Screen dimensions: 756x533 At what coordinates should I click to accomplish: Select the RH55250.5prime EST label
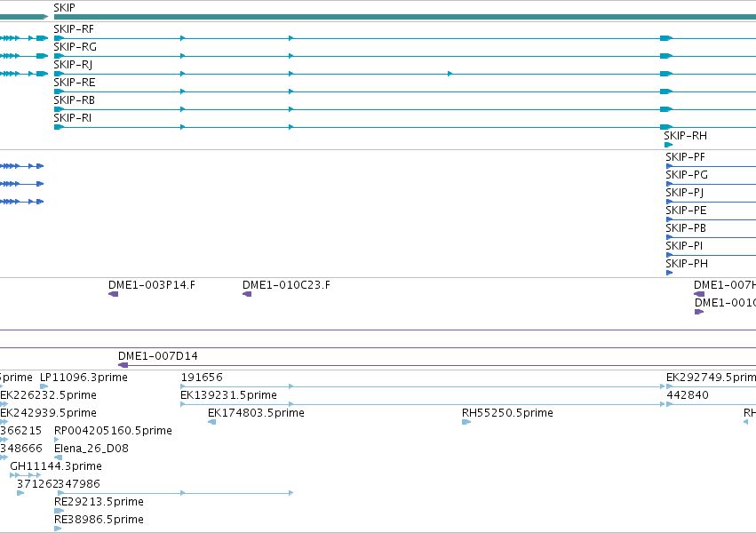tap(507, 413)
